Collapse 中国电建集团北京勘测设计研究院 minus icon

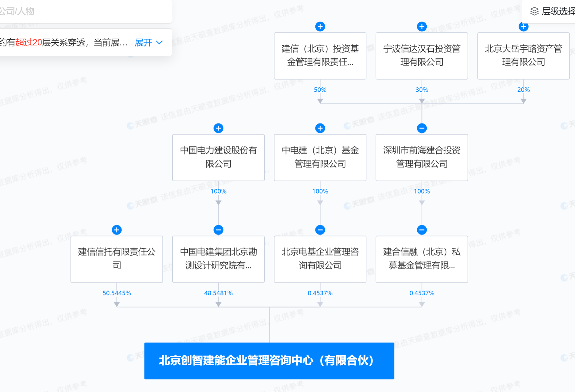[218, 230]
